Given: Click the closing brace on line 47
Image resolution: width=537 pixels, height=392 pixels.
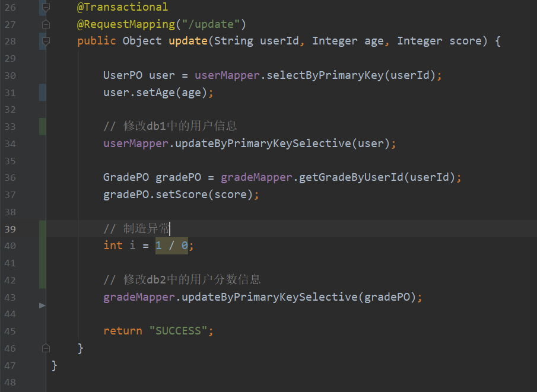Looking at the screenshot, I should [x=54, y=366].
